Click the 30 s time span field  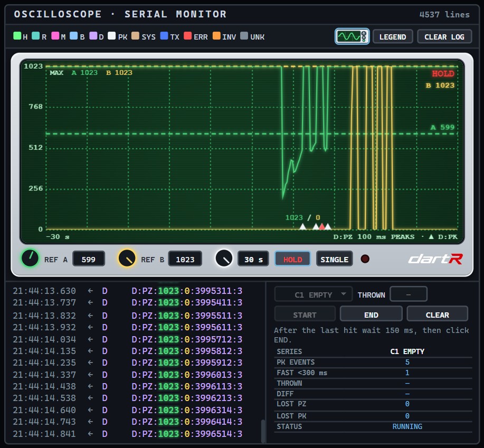point(253,259)
